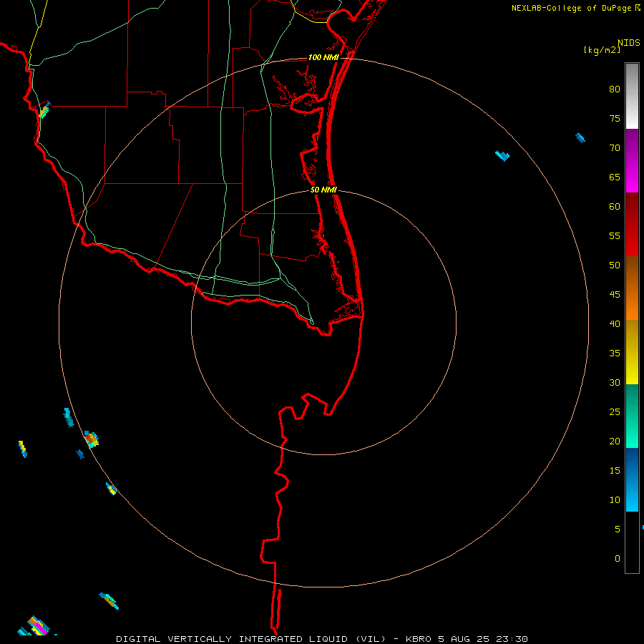This screenshot has width=644, height=644.
Task: Click the kg/m2 units label
Action: click(602, 50)
